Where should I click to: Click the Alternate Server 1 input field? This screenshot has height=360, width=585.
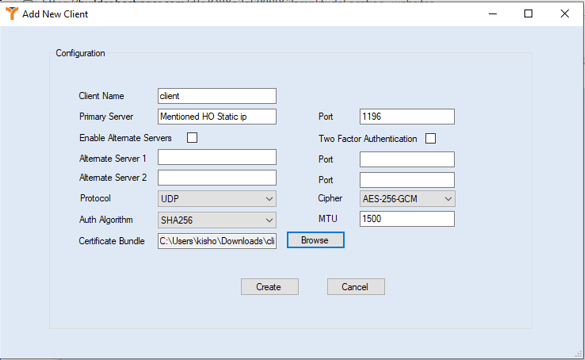217,157
